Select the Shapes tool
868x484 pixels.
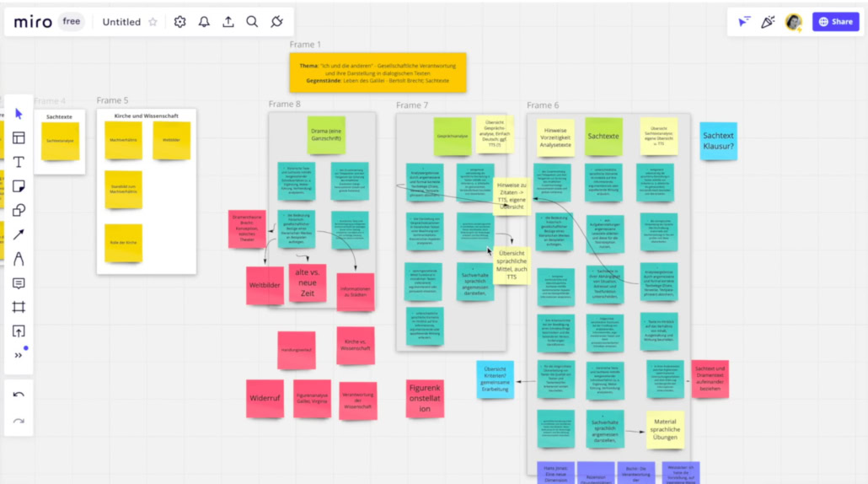[x=19, y=211]
